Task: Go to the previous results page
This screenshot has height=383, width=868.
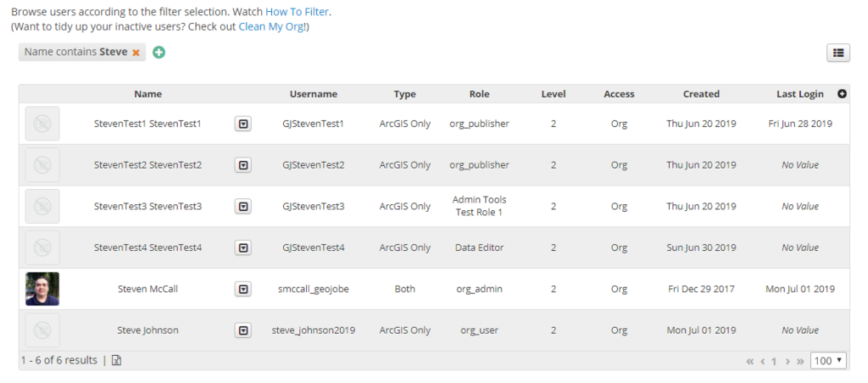Action: coord(763,361)
